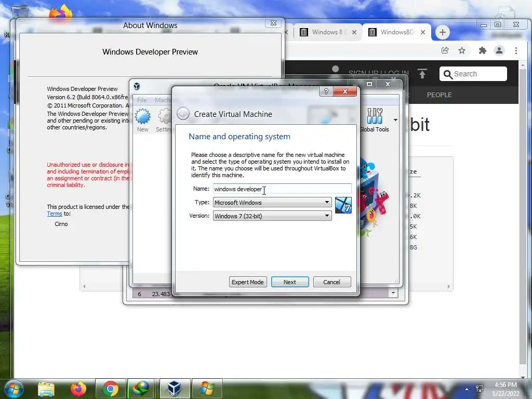Expand the arrow next to Global Tools
The width and height of the screenshot is (532, 399).
(x=395, y=120)
